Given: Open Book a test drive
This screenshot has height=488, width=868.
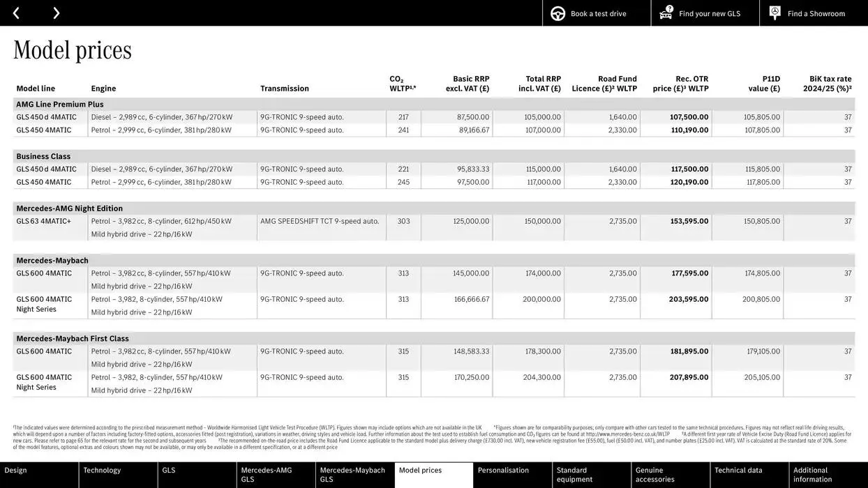Looking at the screenshot, I should coord(598,14).
